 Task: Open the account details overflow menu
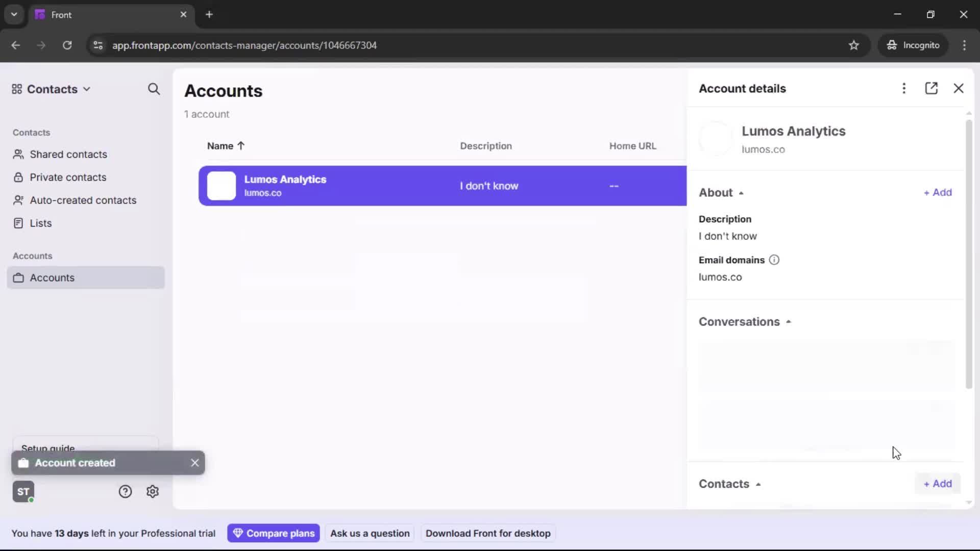pos(904,88)
